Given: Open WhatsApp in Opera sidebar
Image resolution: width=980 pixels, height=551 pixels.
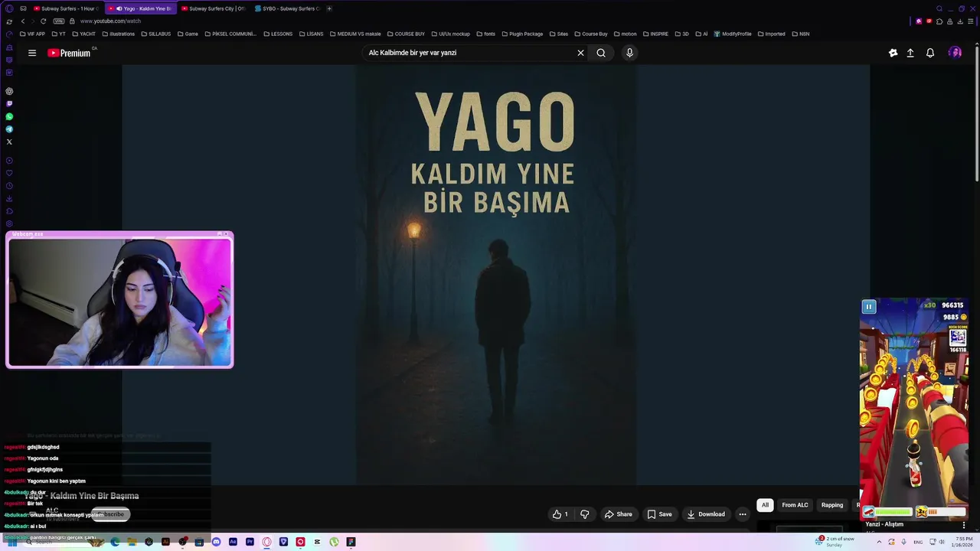Looking at the screenshot, I should point(9,116).
